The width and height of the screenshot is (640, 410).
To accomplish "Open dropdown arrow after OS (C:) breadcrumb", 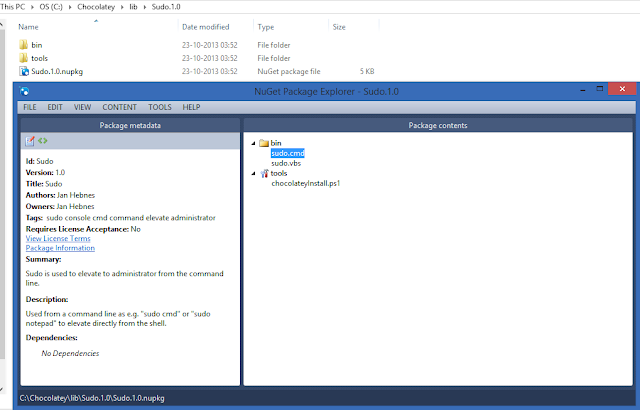I will point(70,7).
